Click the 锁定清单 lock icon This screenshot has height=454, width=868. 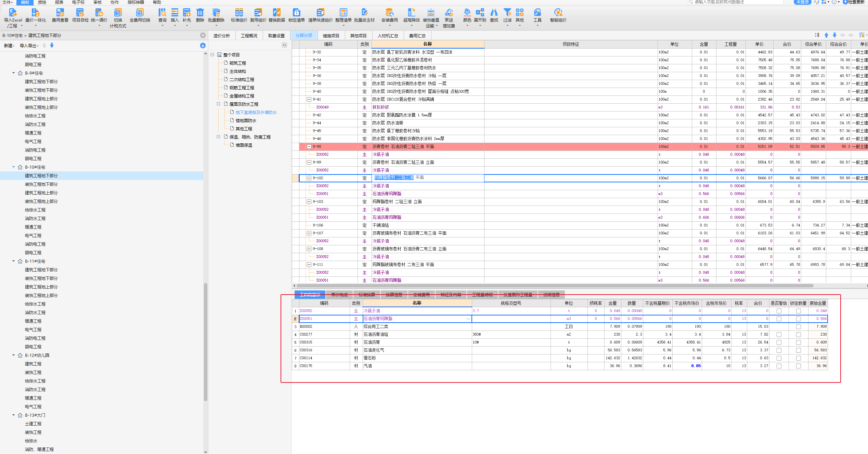(296, 13)
